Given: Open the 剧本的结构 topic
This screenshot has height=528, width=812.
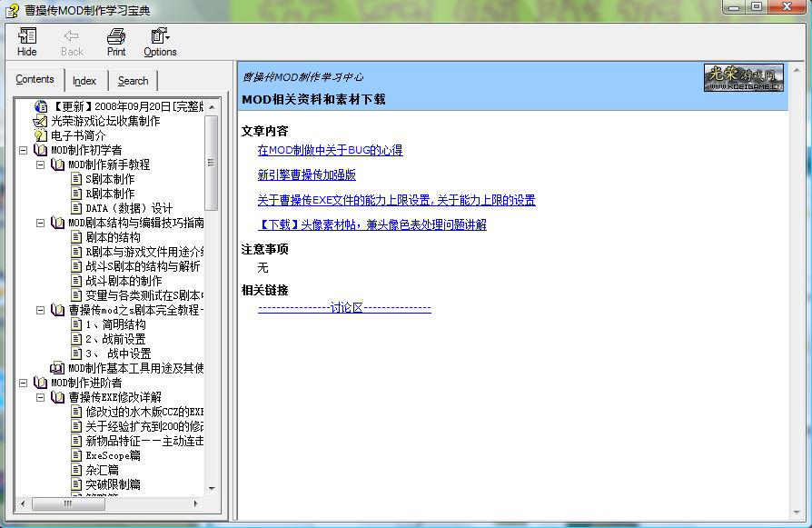Looking at the screenshot, I should point(113,237).
